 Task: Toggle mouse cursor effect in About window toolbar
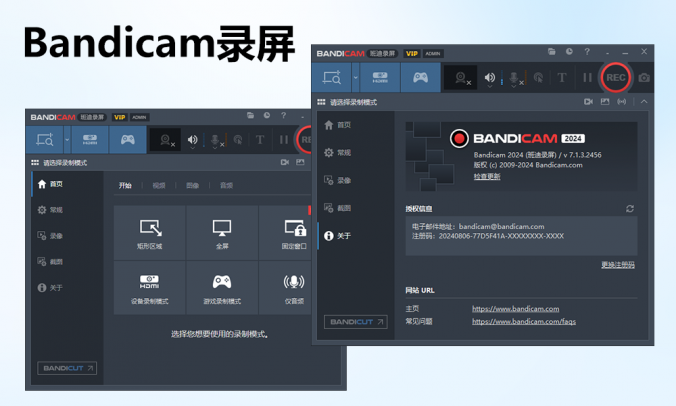coord(538,78)
